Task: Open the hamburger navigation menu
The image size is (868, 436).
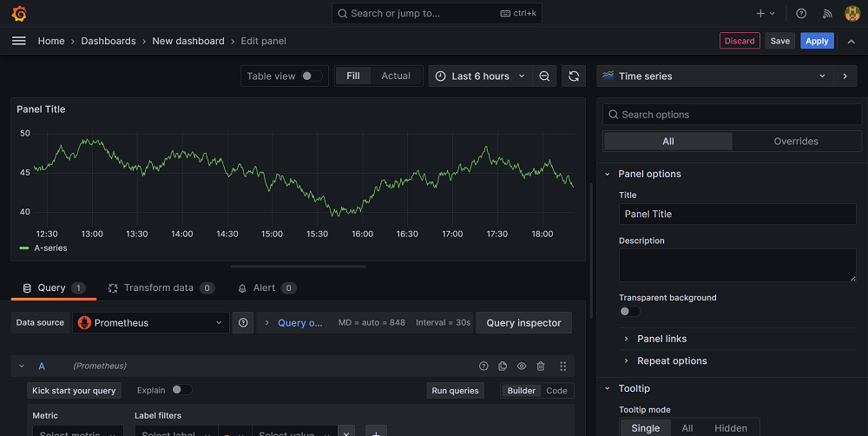Action: (x=19, y=41)
